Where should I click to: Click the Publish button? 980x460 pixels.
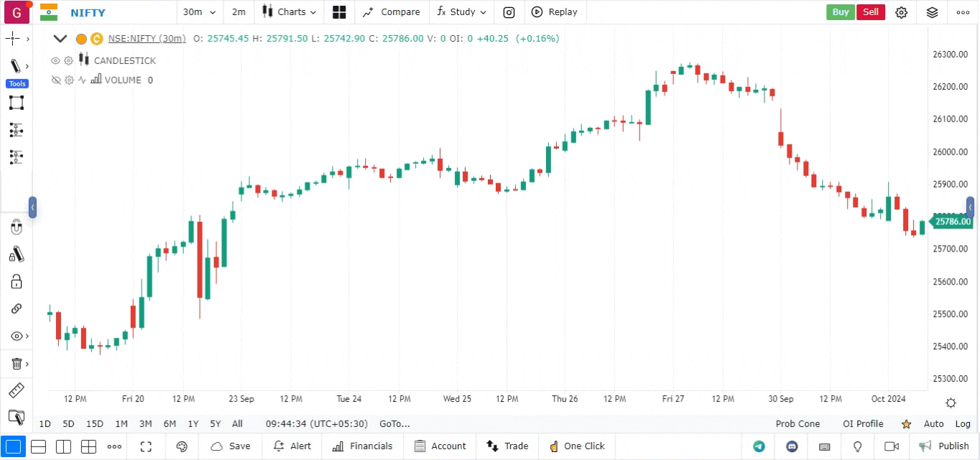[944, 446]
